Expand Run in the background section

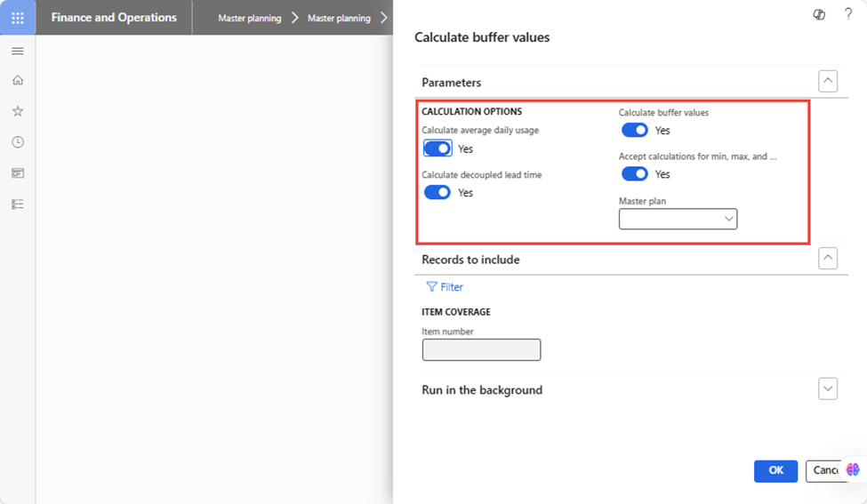(828, 388)
